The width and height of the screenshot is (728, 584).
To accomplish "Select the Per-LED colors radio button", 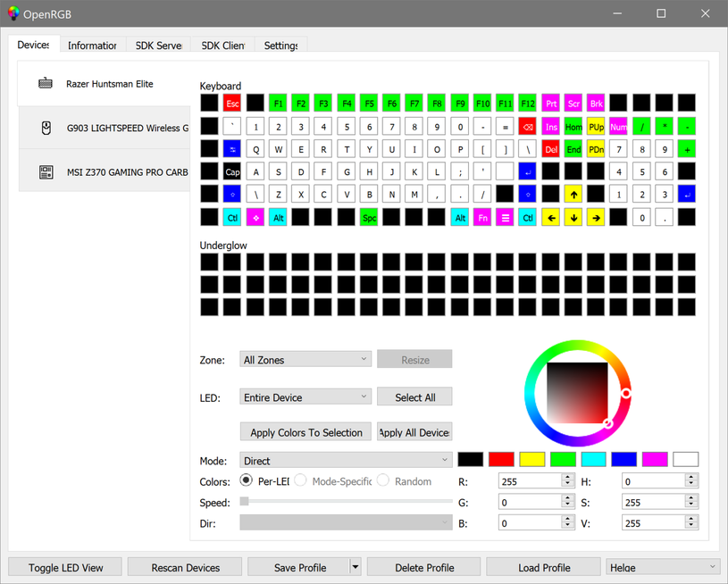I will 247,481.
